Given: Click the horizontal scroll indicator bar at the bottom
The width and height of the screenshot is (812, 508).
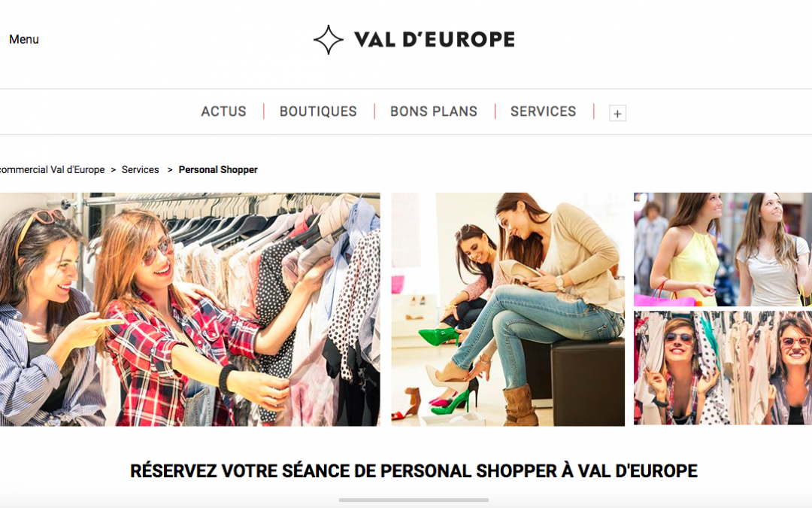Looking at the screenshot, I should (414, 500).
